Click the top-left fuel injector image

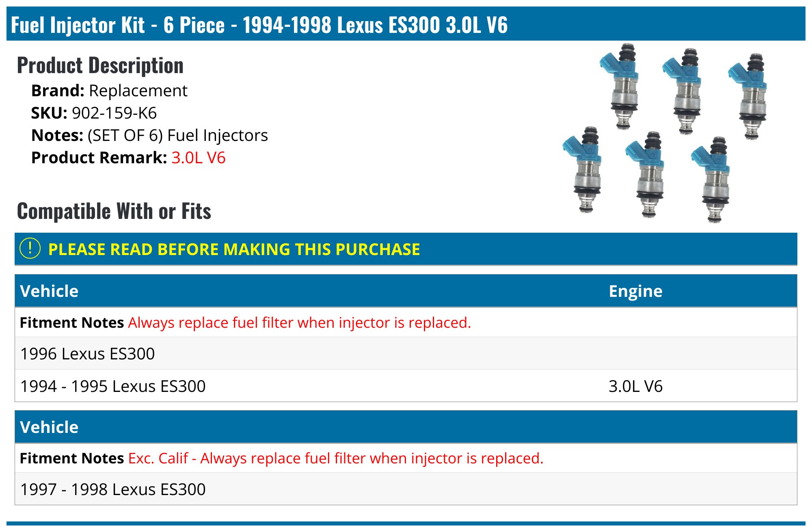pyautogui.click(x=622, y=86)
